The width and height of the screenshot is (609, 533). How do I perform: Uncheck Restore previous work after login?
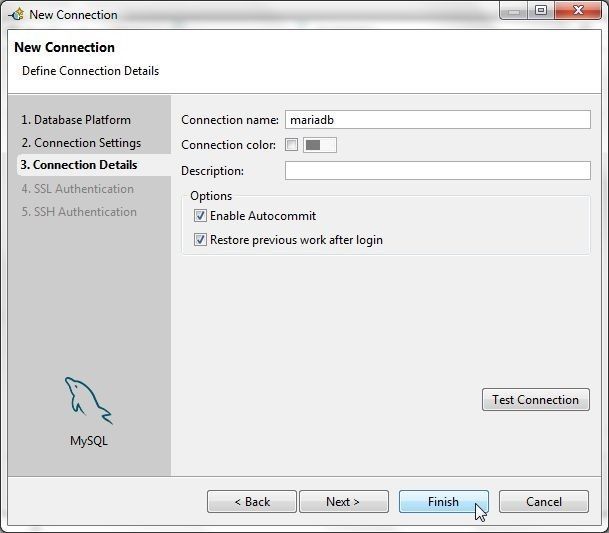[x=200, y=240]
